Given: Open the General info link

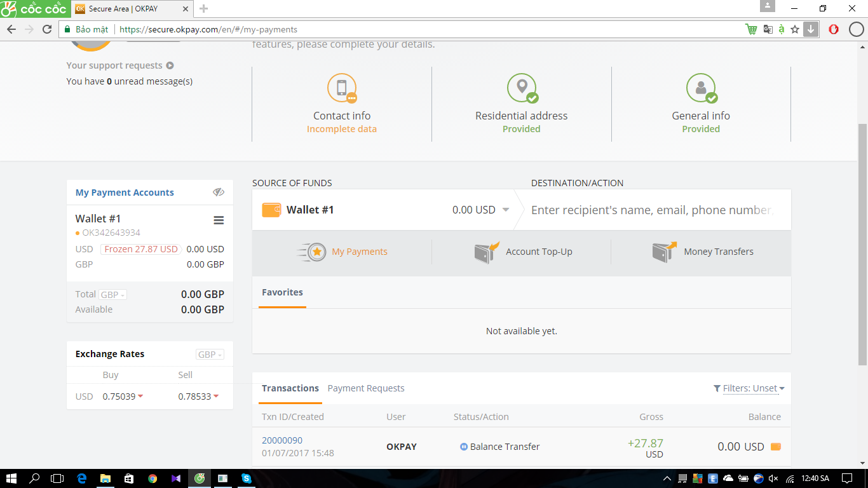Looking at the screenshot, I should pos(701,116).
